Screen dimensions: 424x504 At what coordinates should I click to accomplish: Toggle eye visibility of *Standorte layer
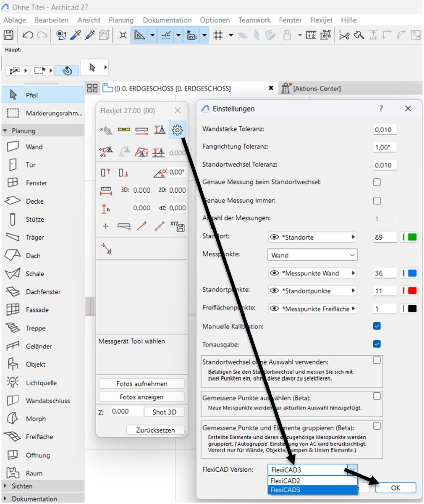(274, 237)
